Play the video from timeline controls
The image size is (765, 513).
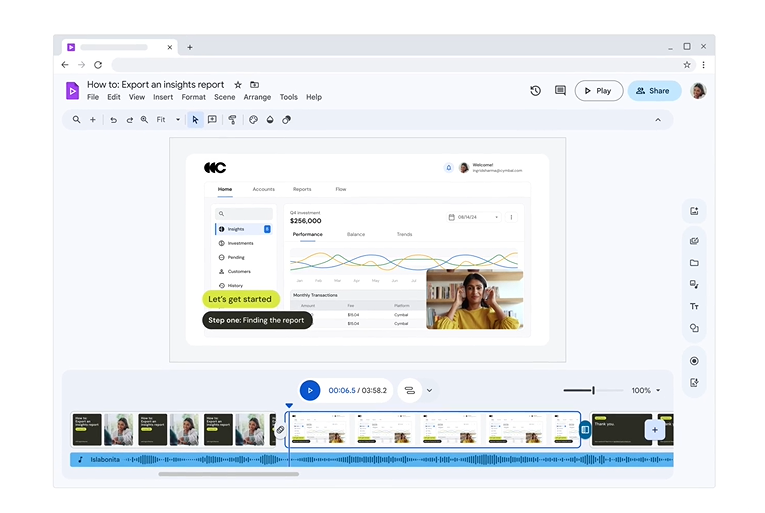[310, 391]
